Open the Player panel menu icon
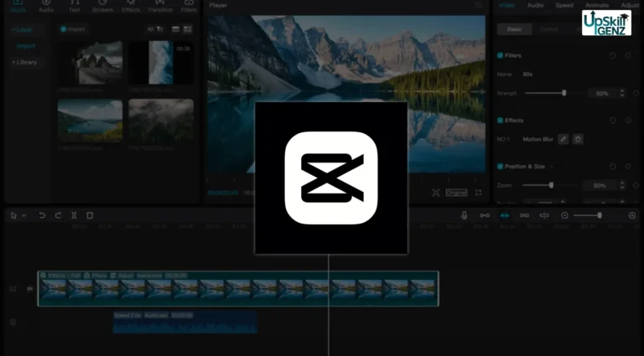 [478, 5]
